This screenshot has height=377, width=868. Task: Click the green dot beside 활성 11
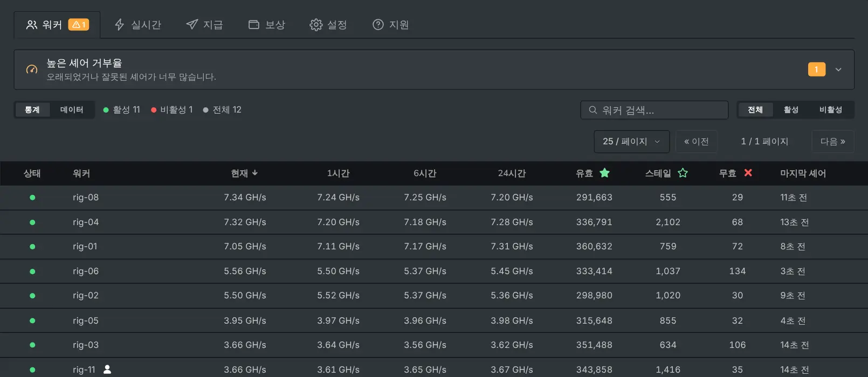pyautogui.click(x=106, y=110)
